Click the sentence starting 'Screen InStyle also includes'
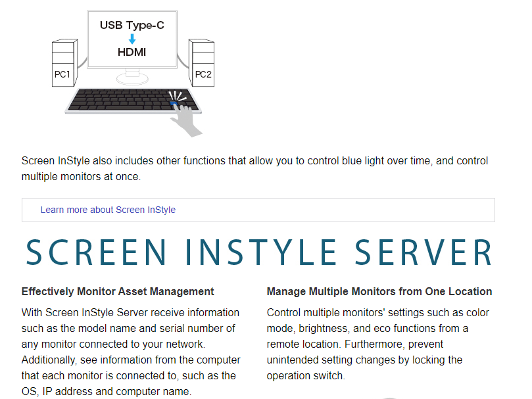Image resolution: width=532 pixels, height=399 pixels. coord(254,169)
